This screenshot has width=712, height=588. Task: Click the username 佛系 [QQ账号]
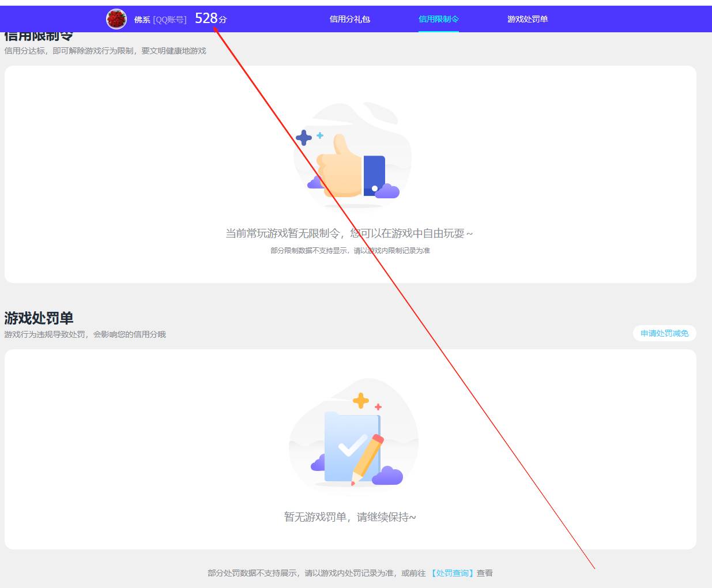click(159, 19)
